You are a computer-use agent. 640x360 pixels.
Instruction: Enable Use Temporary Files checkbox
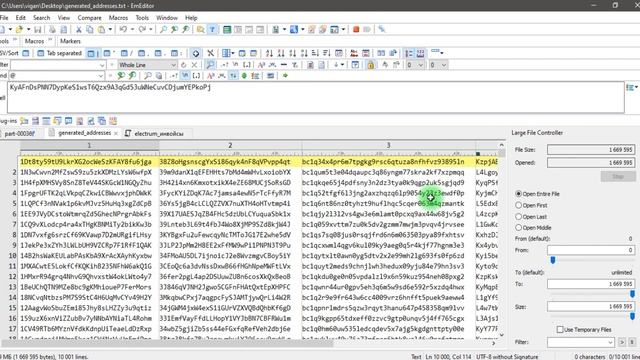560,329
